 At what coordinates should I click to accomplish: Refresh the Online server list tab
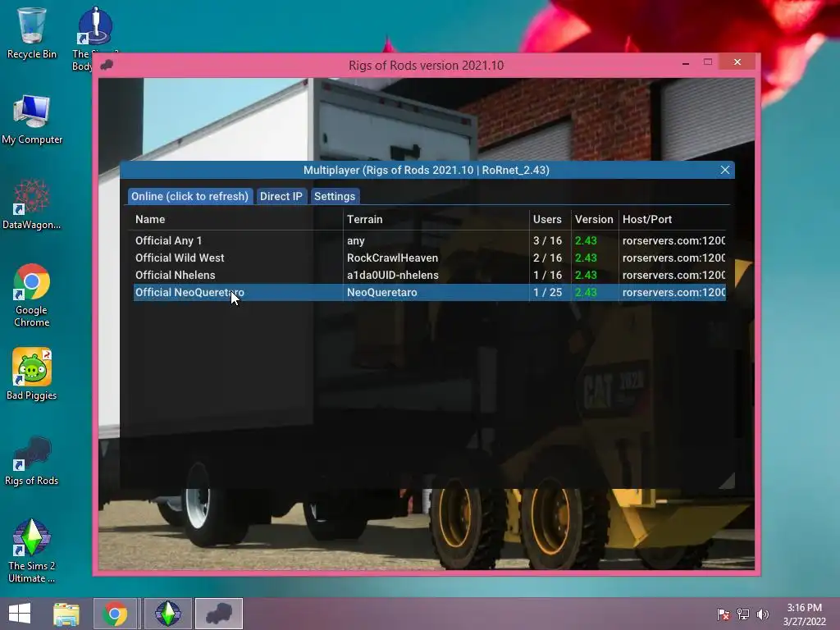189,196
